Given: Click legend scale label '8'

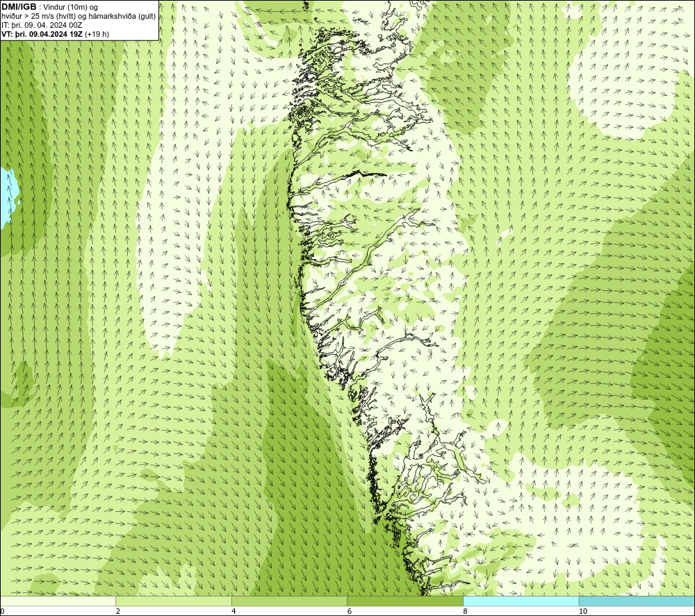Looking at the screenshot, I should [x=466, y=611].
